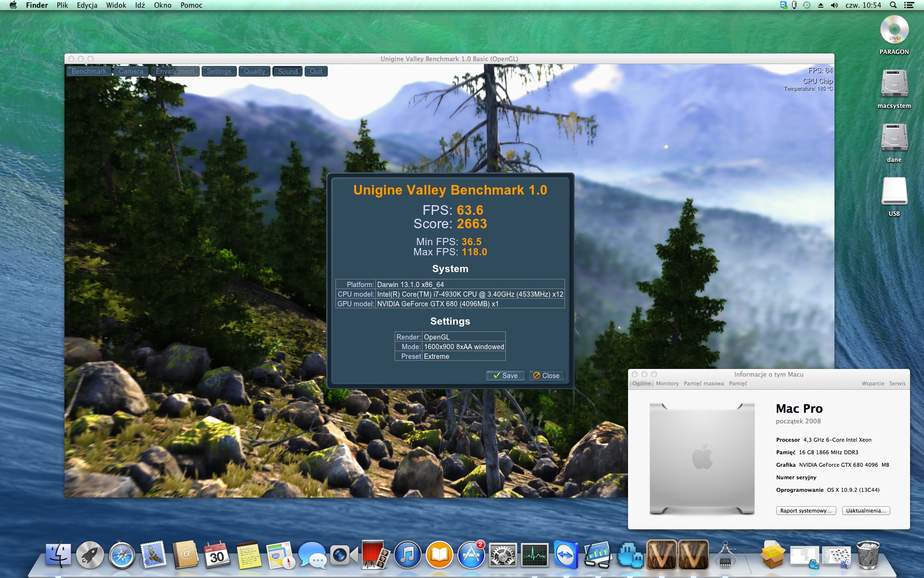Open iTunes music note icon in Dock

pos(408,555)
